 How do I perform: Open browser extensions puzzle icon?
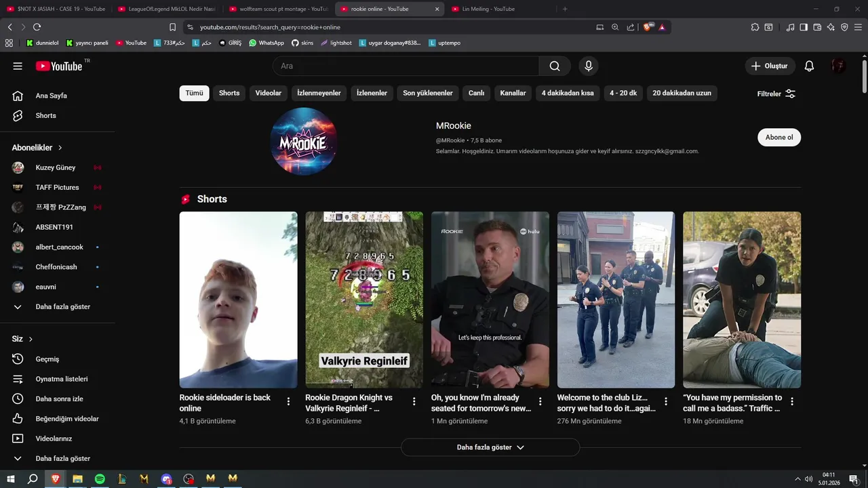[x=755, y=27]
